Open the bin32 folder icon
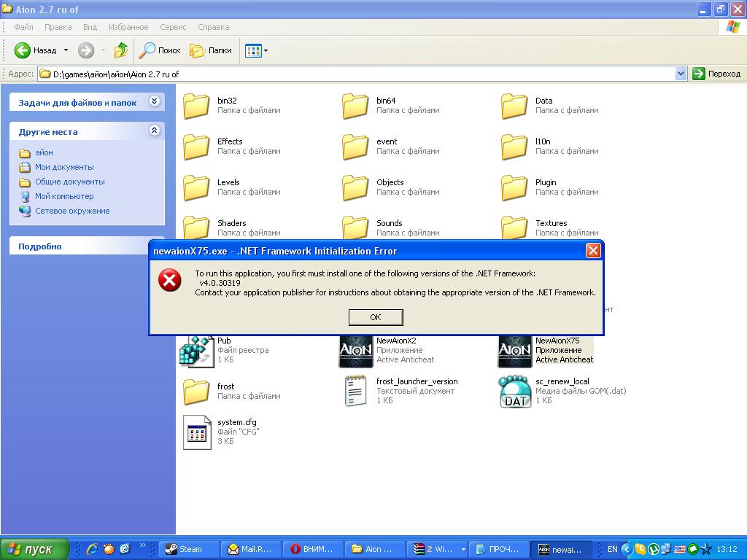747x560 pixels. [197, 106]
